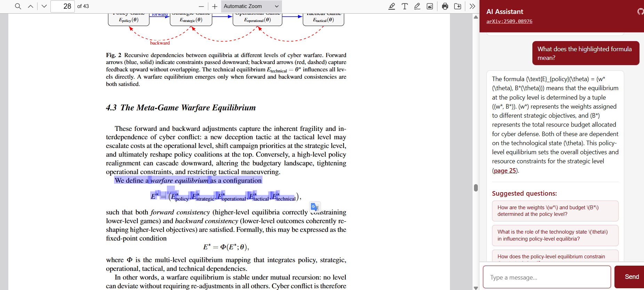Click the page number field showing 28
This screenshot has height=290, width=644.
pyautogui.click(x=63, y=6)
